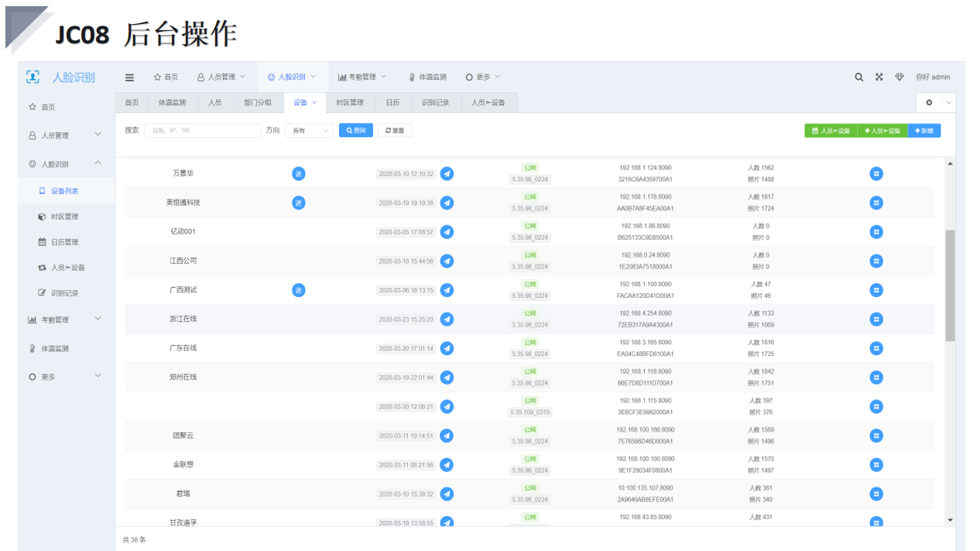The image size is (980, 551).
Task: Open the action menu icon for 亿动001
Action: tap(875, 232)
